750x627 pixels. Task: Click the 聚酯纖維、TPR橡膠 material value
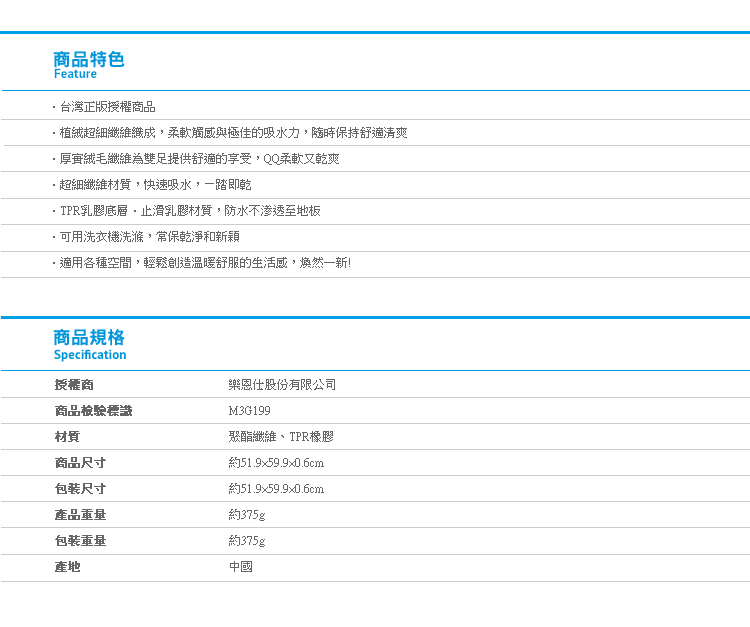[x=281, y=437]
